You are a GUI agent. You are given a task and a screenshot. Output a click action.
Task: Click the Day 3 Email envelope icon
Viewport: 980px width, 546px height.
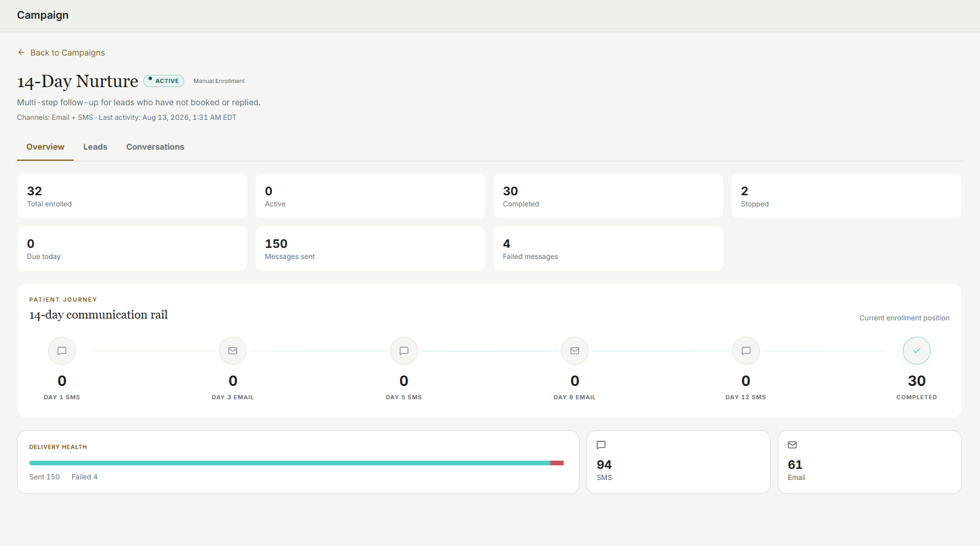pos(233,351)
